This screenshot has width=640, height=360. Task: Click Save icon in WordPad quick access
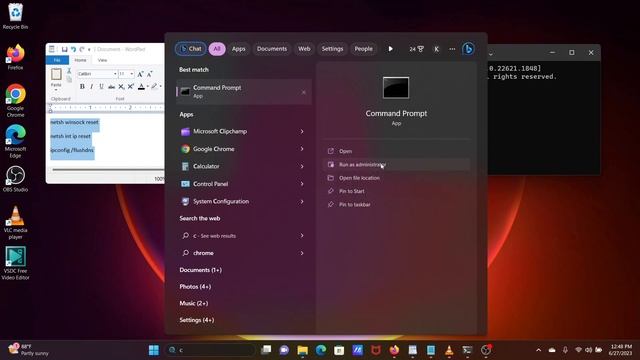pos(64,49)
